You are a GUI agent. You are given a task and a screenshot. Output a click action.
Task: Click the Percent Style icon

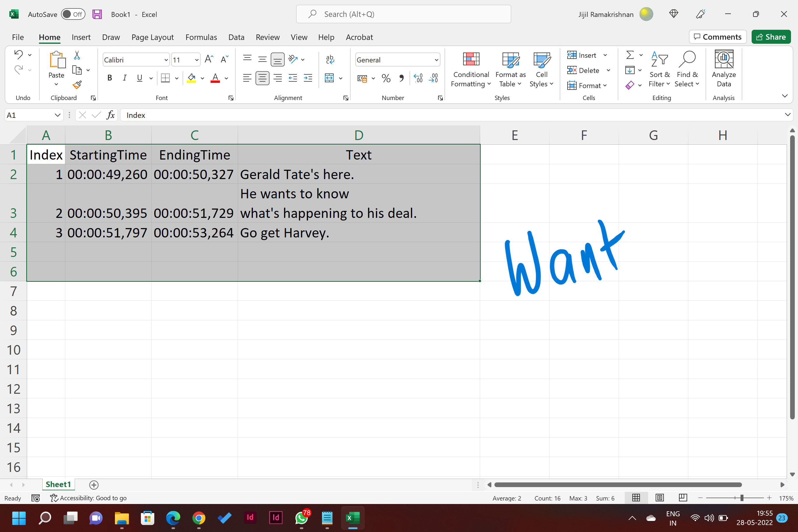click(386, 78)
